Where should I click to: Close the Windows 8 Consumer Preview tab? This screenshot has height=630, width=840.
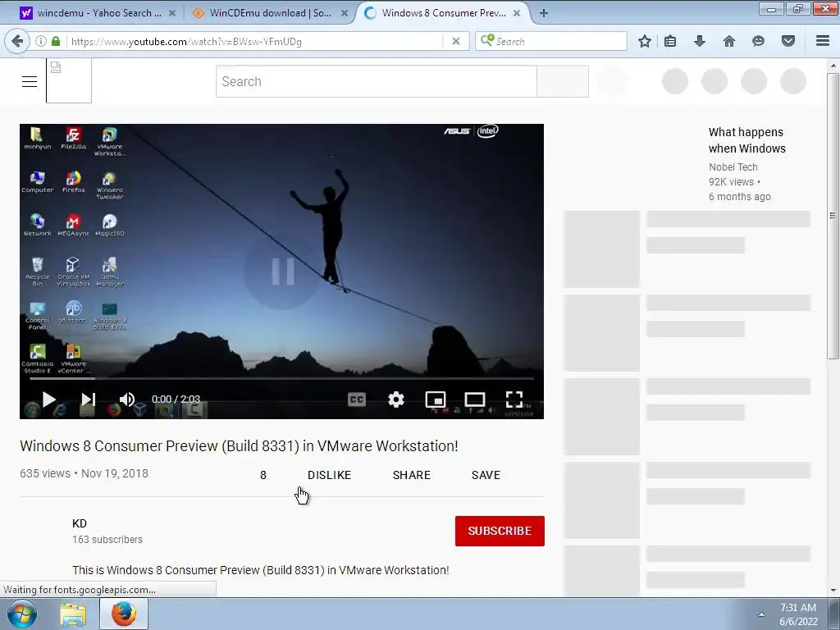click(x=517, y=13)
